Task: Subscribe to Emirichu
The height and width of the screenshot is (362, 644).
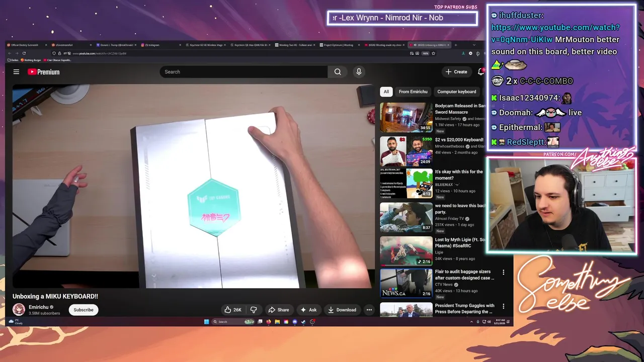Action: pos(84,310)
